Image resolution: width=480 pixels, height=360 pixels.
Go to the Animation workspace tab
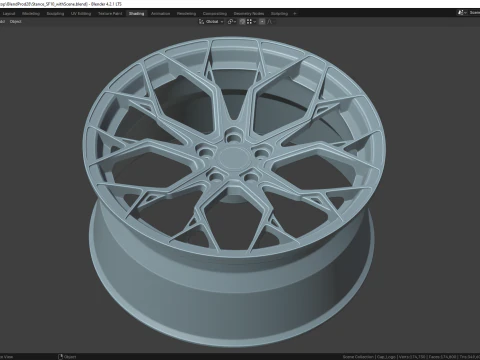pos(160,14)
